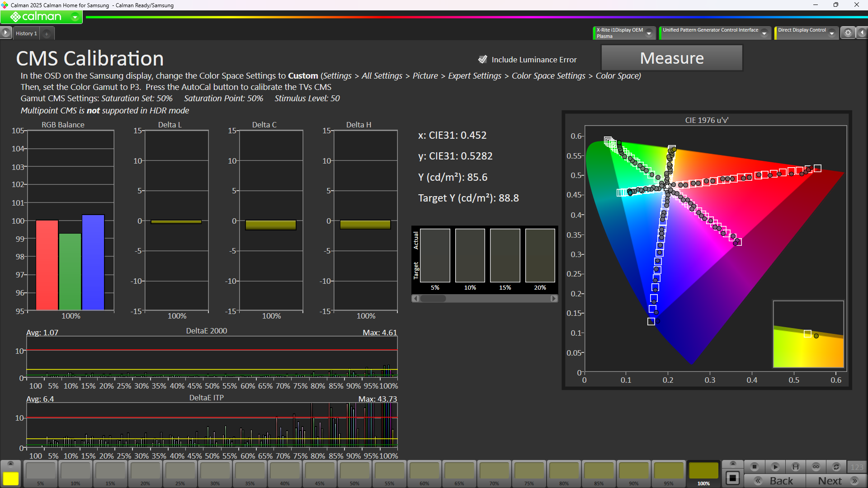Open the calman workflow menu arrow
Viewport: 868px width, 488px height.
click(x=74, y=16)
